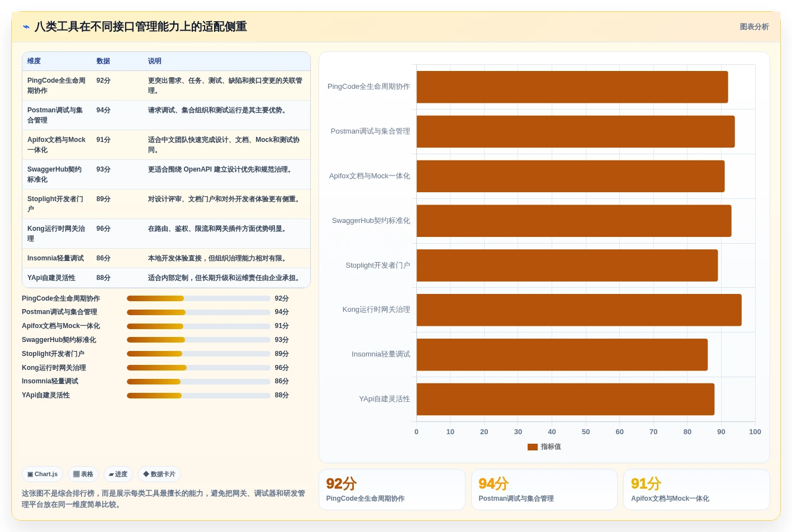
Task: Click the footnote starting 这张图不是综合排行榜
Action: [x=163, y=499]
